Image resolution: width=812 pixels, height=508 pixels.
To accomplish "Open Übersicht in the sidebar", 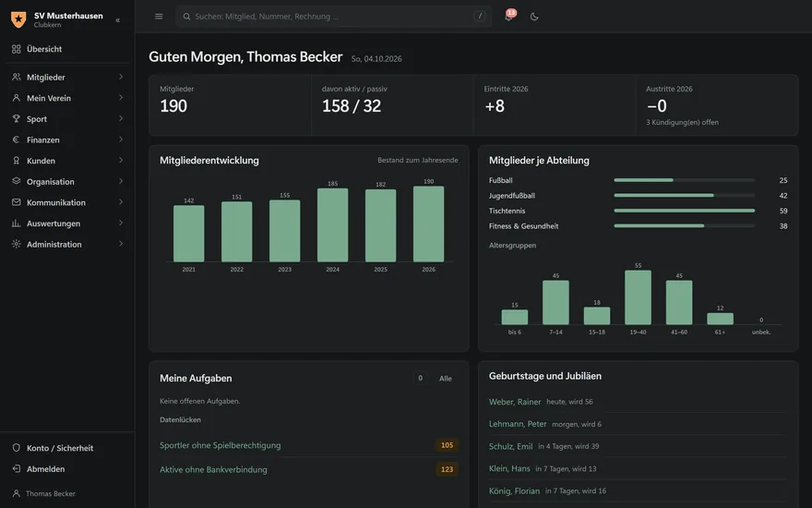I will pyautogui.click(x=67, y=49).
